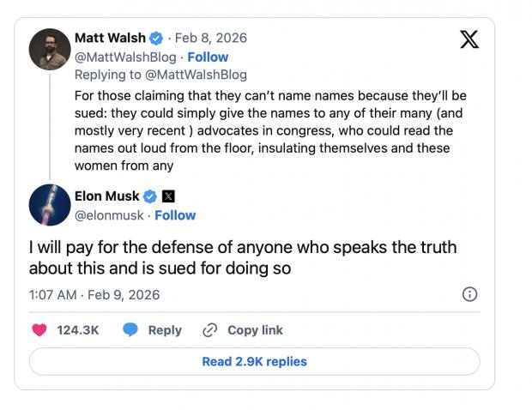Open the info icon beside the timestamp

pyautogui.click(x=469, y=294)
